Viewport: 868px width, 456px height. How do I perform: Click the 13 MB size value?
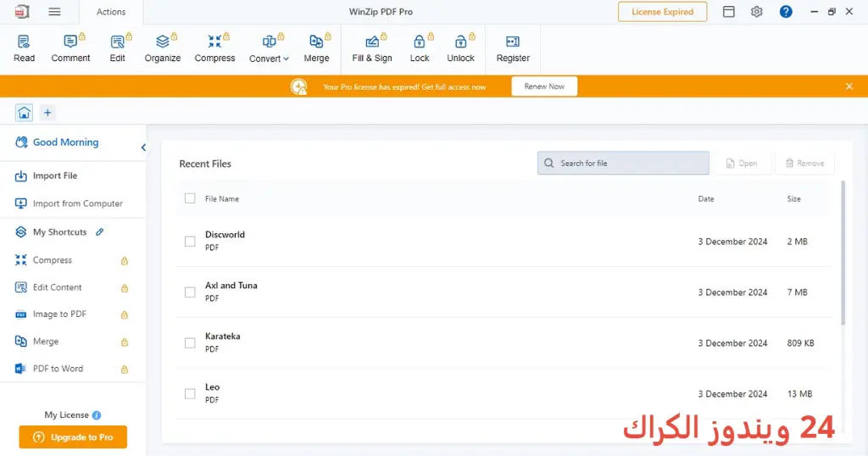(x=799, y=394)
